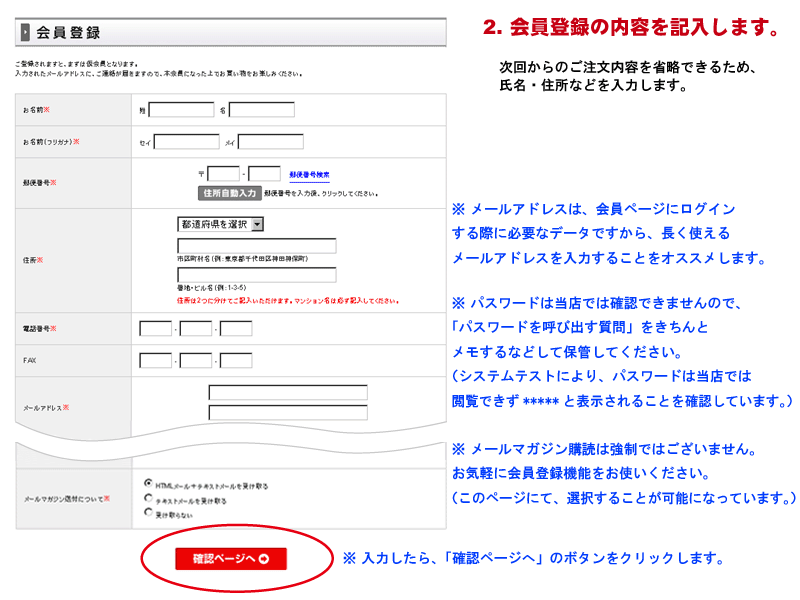Click the first postal code box after 〒
The image size is (800, 600).
pyautogui.click(x=223, y=173)
